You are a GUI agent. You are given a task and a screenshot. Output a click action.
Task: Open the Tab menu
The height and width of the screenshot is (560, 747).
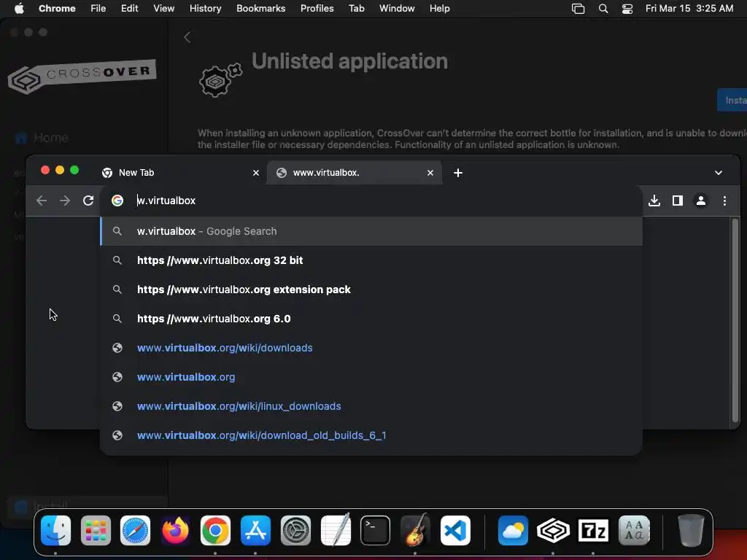[356, 8]
